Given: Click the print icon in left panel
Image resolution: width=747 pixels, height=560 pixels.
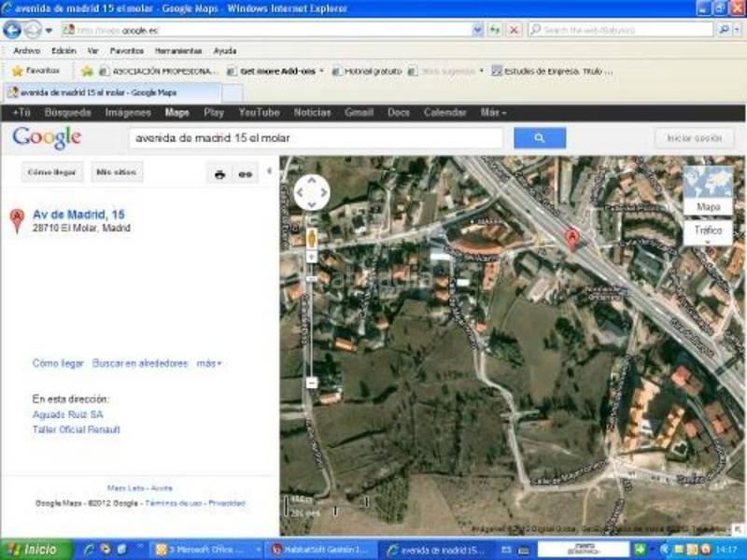Looking at the screenshot, I should coord(219,174).
